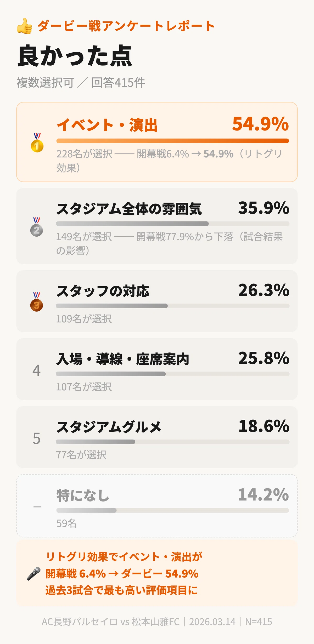Click the dash marker beside 特になし

coord(37,507)
